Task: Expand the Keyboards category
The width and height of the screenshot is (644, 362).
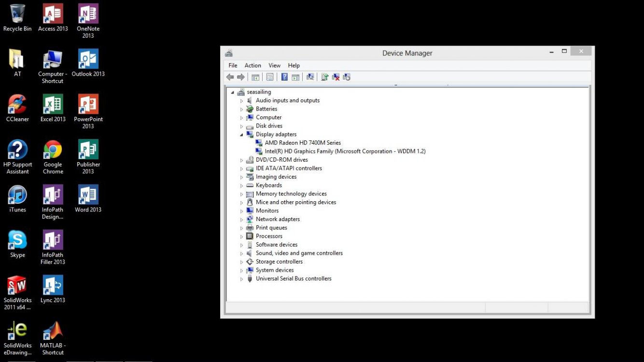Action: [242, 186]
